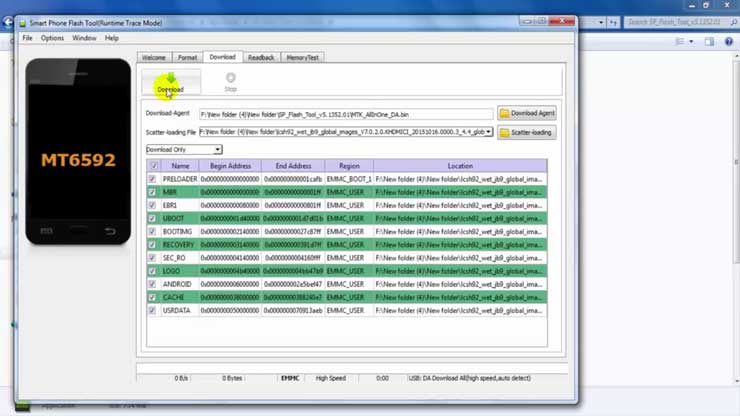This screenshot has width=740, height=416.
Task: Open the Explorer address bar history dropdown
Action: pyautogui.click(x=601, y=22)
